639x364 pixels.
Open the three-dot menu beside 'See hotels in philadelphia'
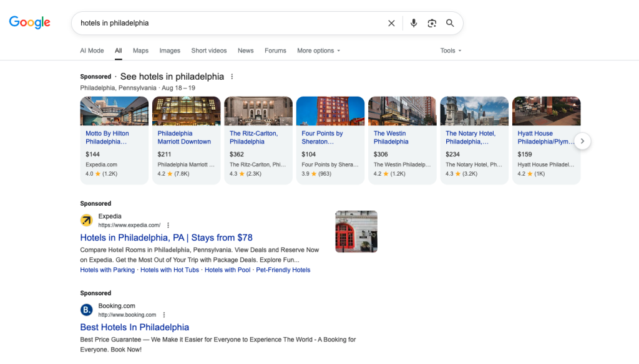[x=232, y=76]
